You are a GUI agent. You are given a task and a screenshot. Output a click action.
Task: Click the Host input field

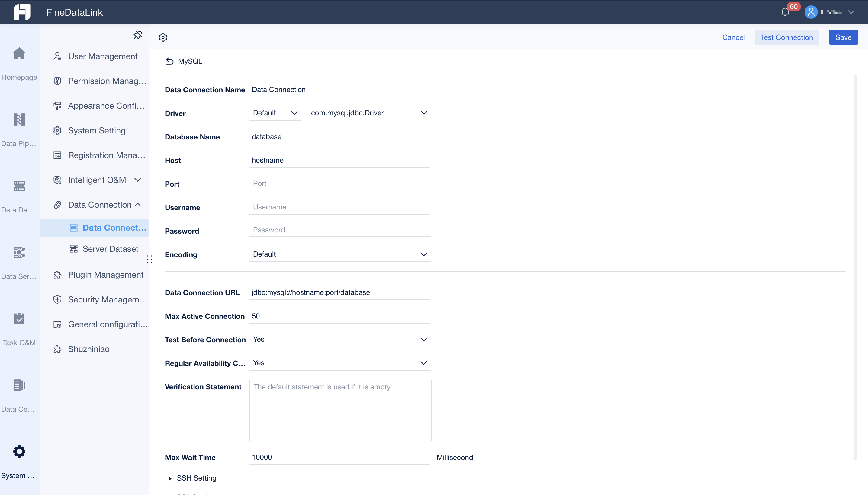(339, 160)
